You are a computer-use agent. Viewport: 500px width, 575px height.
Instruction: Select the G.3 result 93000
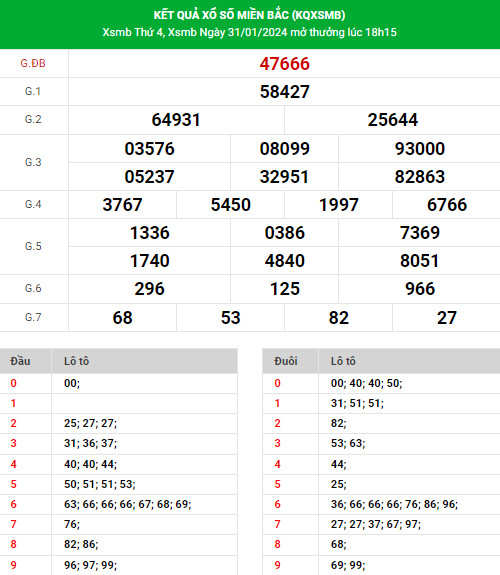tap(420, 149)
